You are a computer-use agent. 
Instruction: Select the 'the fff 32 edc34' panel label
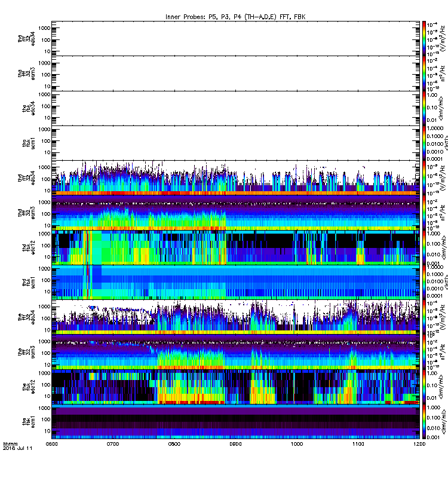coord(26,317)
